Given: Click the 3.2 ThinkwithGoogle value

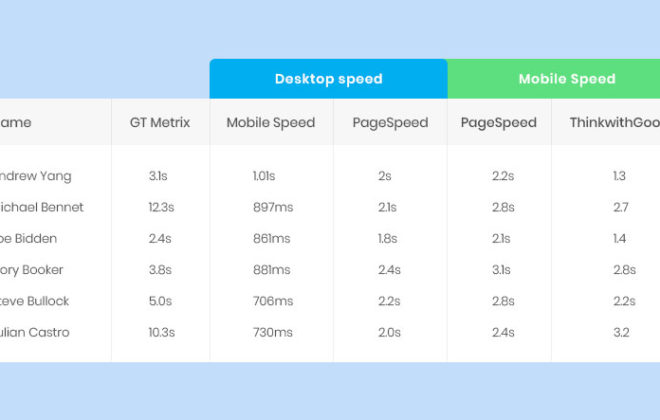Looking at the screenshot, I should (621, 332).
